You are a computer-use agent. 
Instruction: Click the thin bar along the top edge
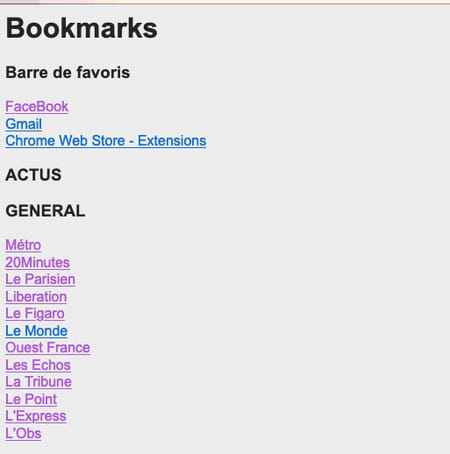point(225,2)
